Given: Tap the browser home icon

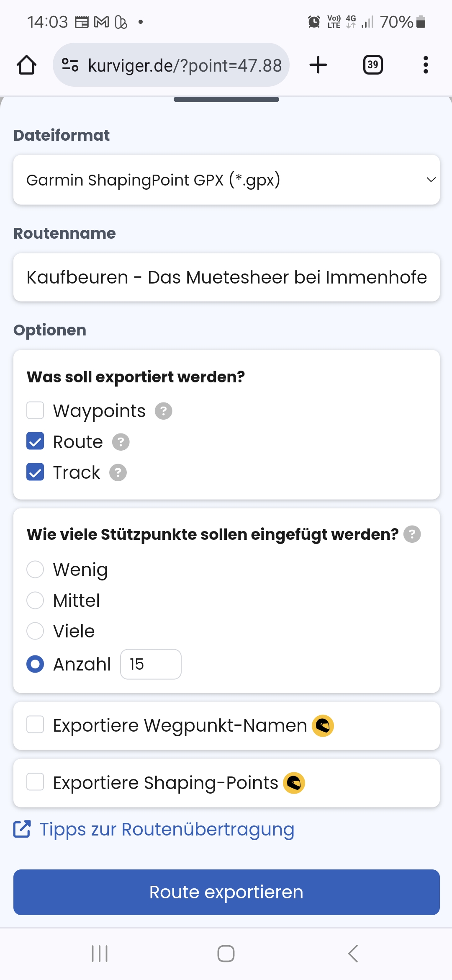Looking at the screenshot, I should [26, 65].
